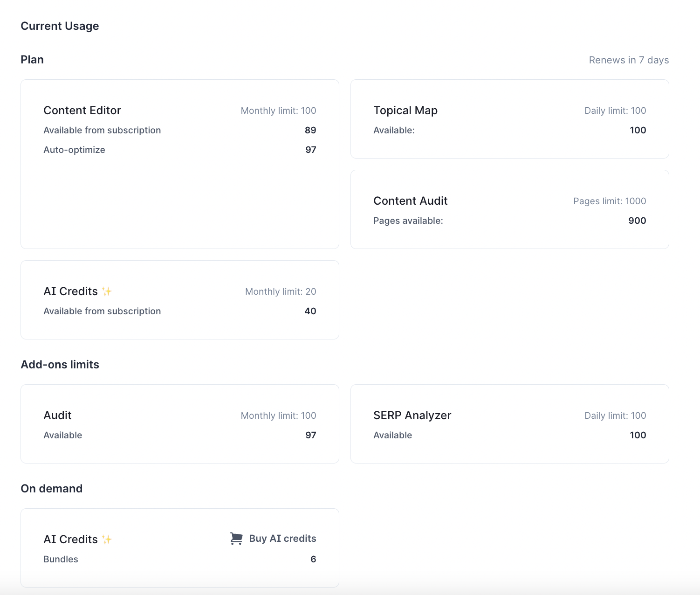Click the Monthly limit: 20 text
Viewport: 700px width, 595px height.
coord(281,291)
